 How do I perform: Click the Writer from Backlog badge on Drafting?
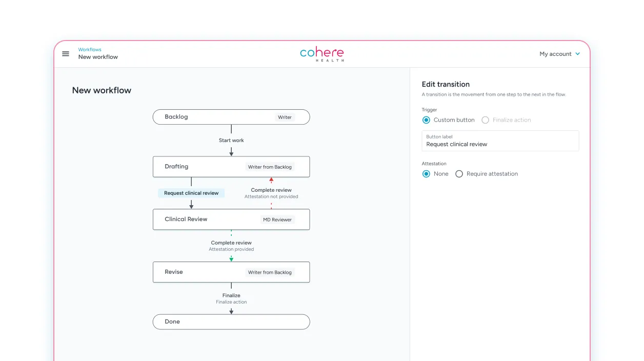[x=270, y=167]
